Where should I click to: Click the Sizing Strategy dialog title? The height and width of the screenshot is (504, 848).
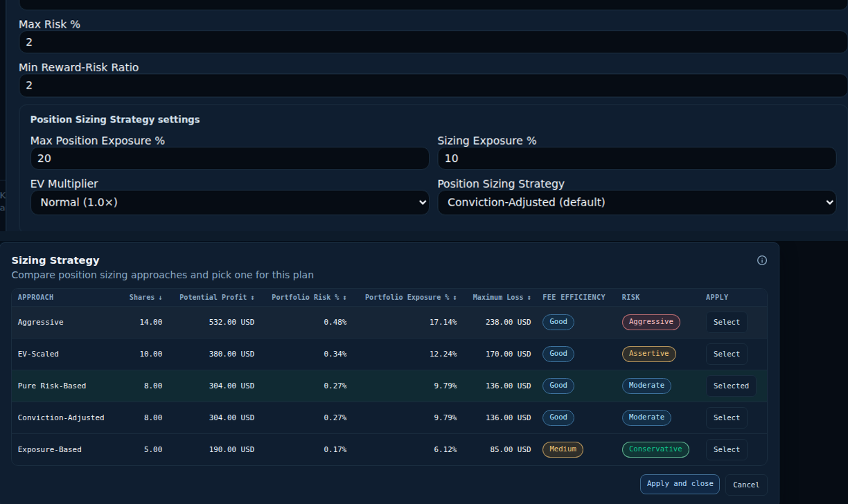click(x=55, y=260)
